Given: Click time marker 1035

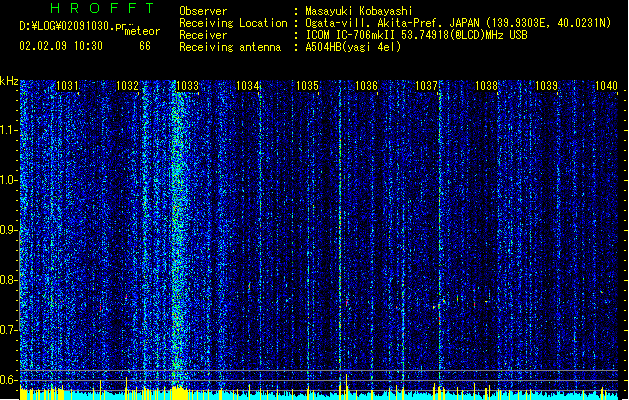Looking at the screenshot, I should (307, 86).
